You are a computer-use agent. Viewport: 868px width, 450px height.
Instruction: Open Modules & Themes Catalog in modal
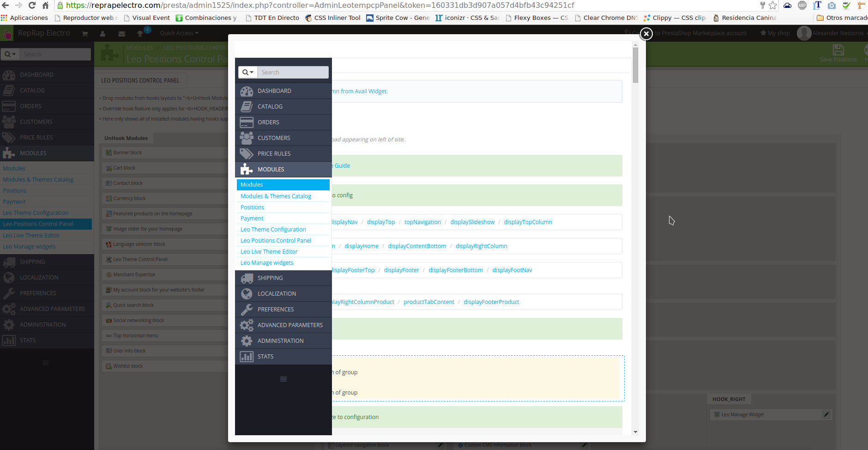(276, 196)
